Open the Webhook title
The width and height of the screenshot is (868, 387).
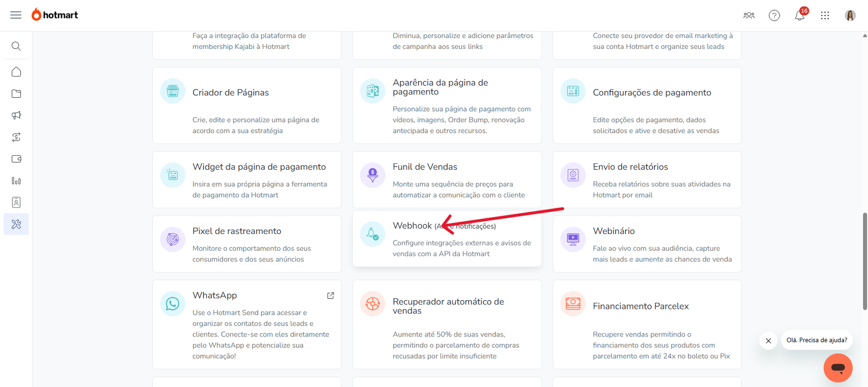coord(412,226)
